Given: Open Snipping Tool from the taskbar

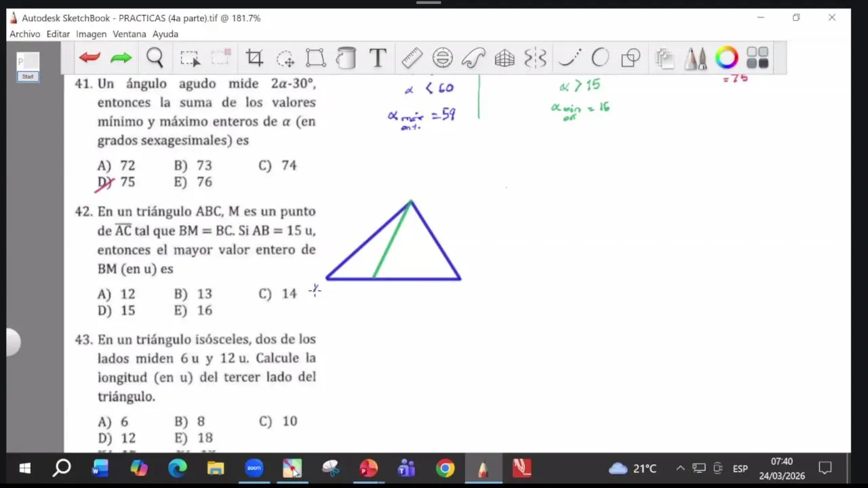Looking at the screenshot, I should point(330,468).
